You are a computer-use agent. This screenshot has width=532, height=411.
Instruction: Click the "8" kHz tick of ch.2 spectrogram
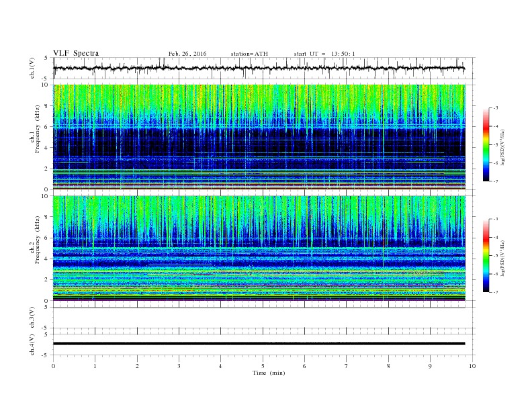click(x=47, y=217)
